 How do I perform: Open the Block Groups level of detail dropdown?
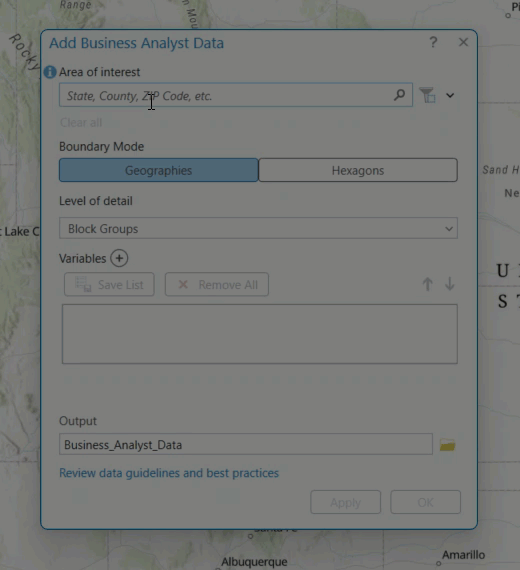point(258,228)
